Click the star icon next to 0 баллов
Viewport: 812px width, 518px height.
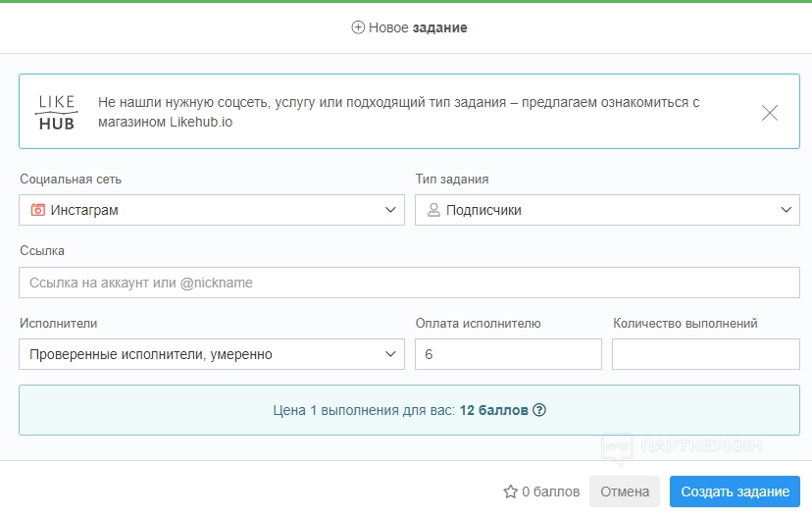click(x=510, y=492)
